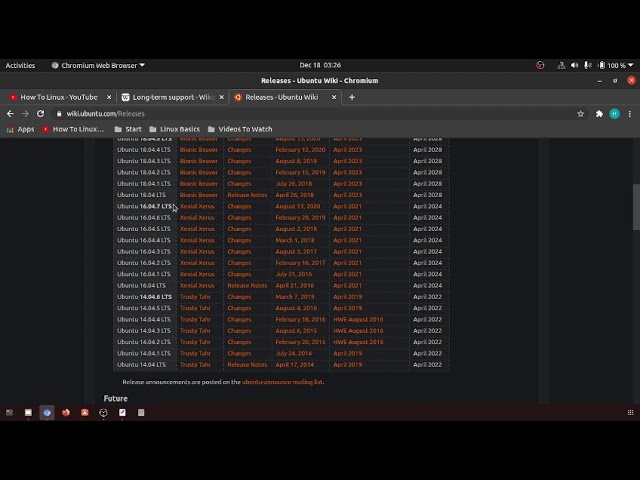This screenshot has height=480, width=640.
Task: Close the Long-term support Wikipedia tab
Action: 221,97
